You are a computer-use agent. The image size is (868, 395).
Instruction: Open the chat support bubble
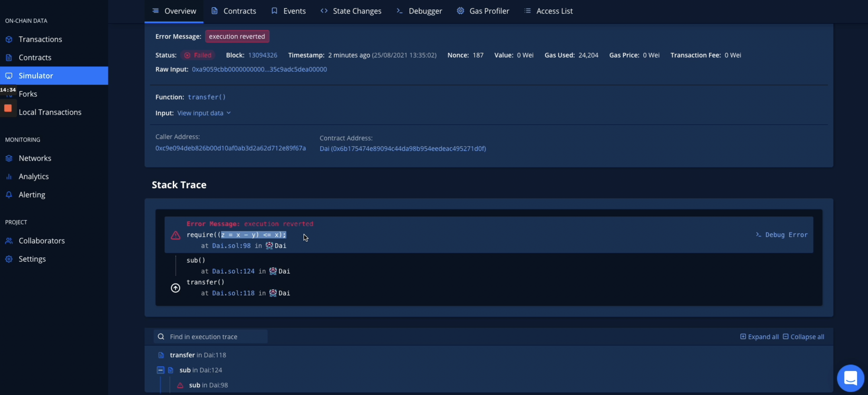point(850,378)
